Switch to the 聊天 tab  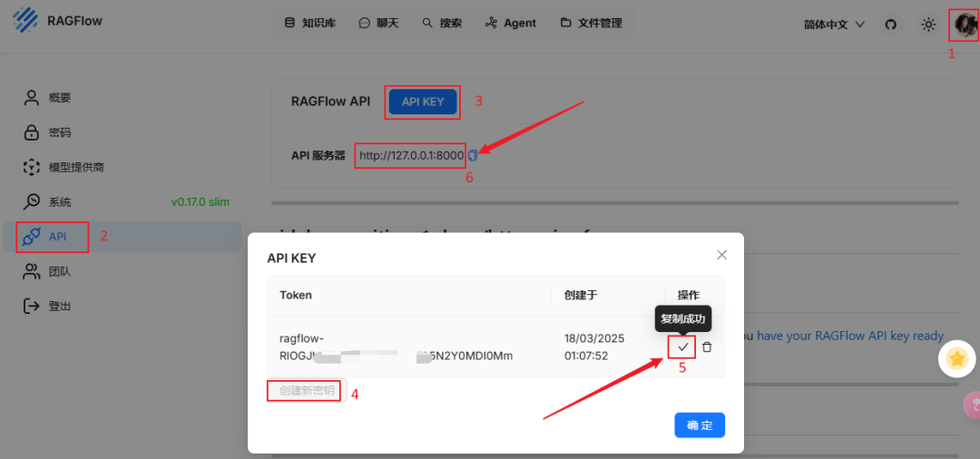coord(378,23)
